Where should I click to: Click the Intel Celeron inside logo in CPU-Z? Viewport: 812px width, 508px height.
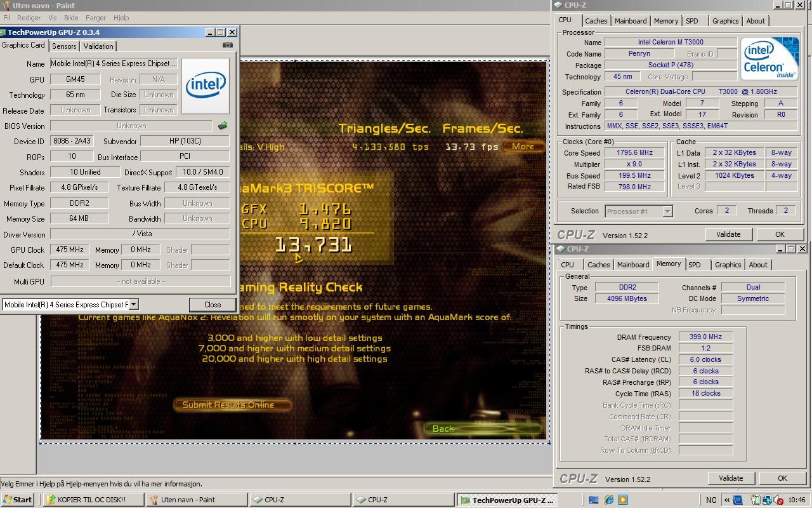click(769, 59)
